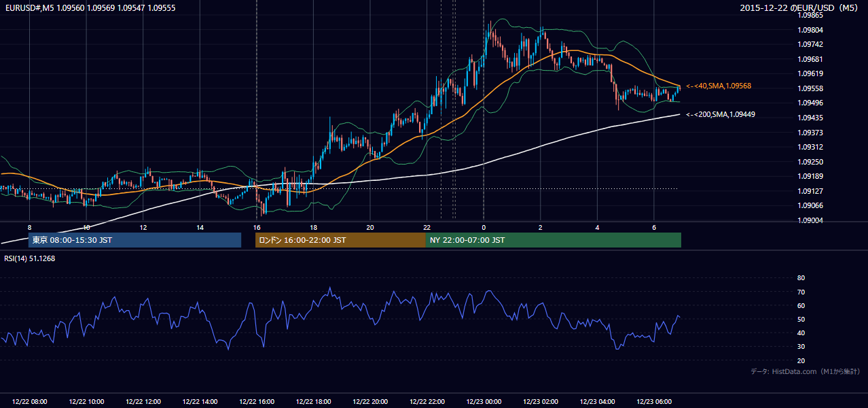Click the 12/22 18:00 bottom time label
Screen dimensions: 868x408
click(313, 401)
